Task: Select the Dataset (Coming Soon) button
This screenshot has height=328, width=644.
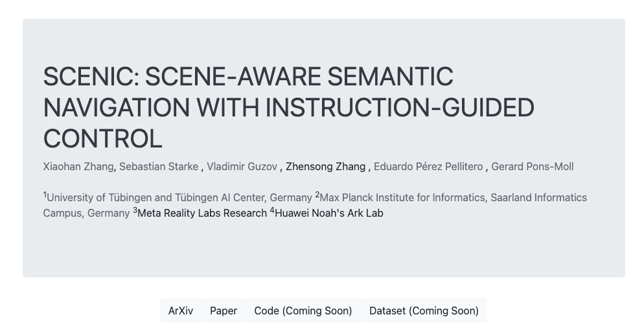Action: [424, 311]
